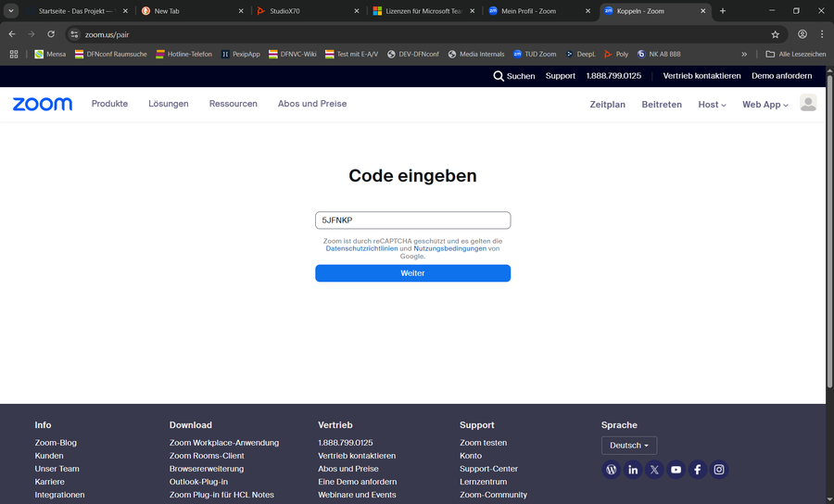Open the user profile avatar
The image size is (834, 504).
tap(808, 104)
